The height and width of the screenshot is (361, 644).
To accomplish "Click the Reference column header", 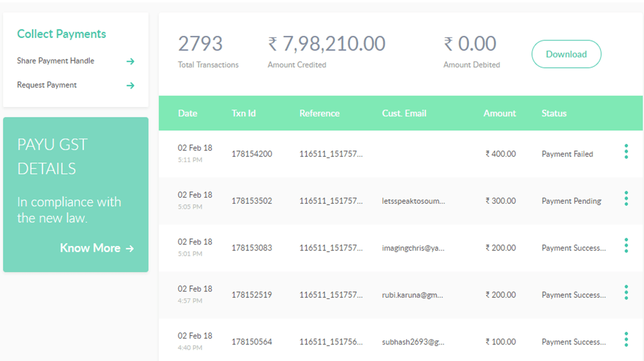I will click(x=319, y=113).
